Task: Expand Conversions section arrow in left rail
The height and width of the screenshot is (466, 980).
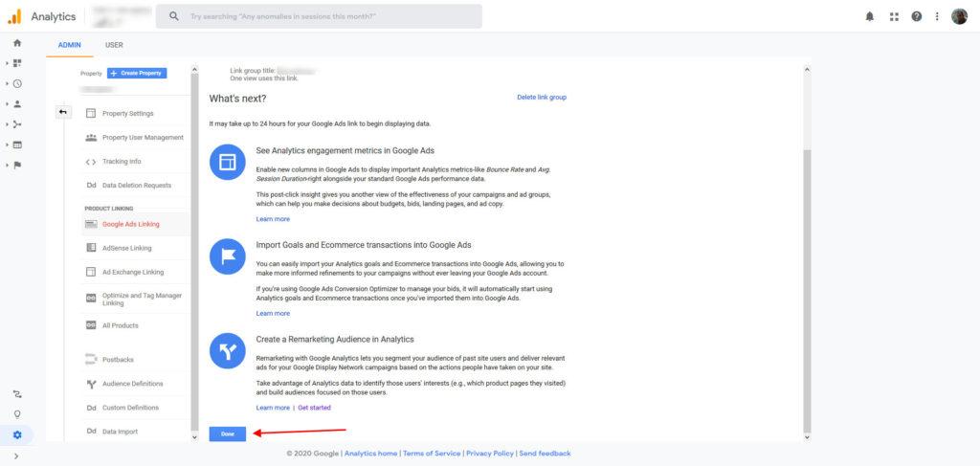Action: [7, 165]
